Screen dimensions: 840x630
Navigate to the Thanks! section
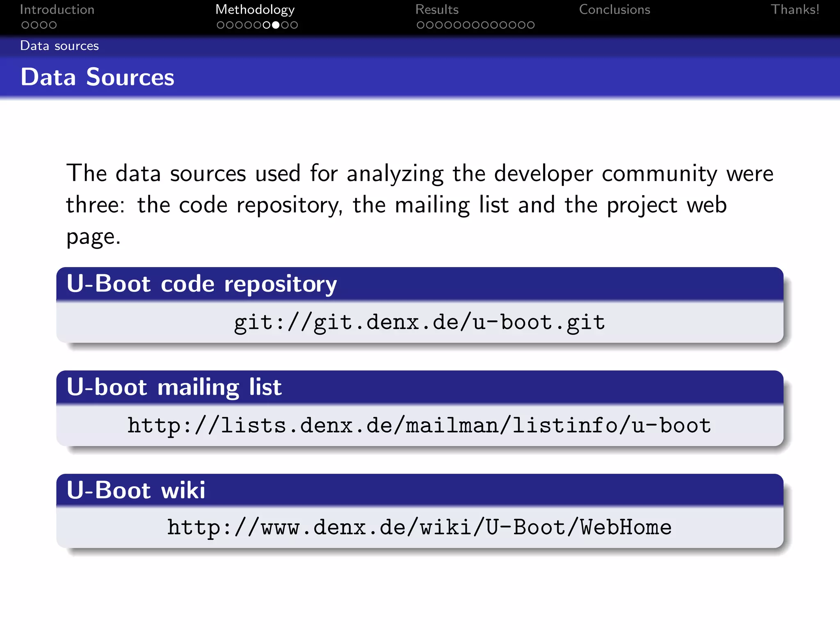coord(795,9)
